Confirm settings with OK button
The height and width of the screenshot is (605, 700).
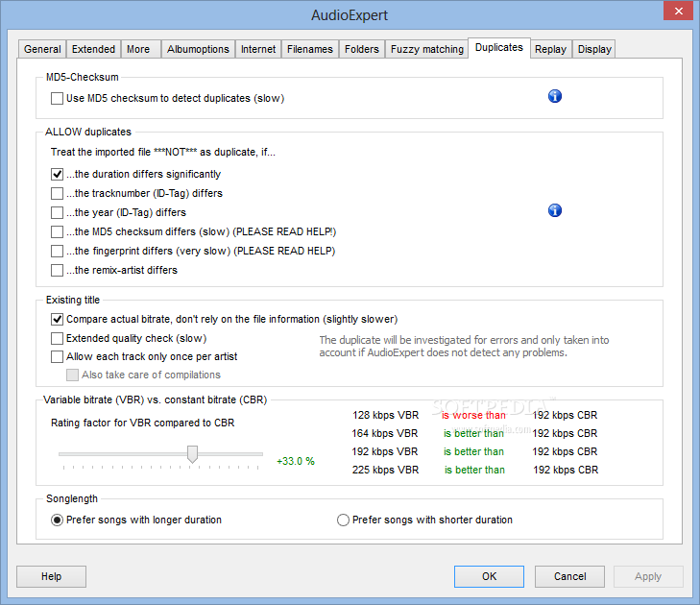click(x=490, y=576)
